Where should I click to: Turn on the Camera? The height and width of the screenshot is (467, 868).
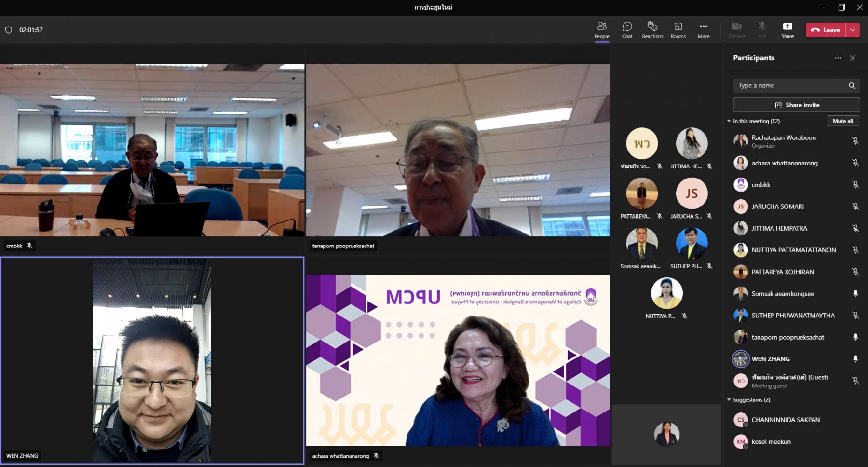tap(736, 30)
